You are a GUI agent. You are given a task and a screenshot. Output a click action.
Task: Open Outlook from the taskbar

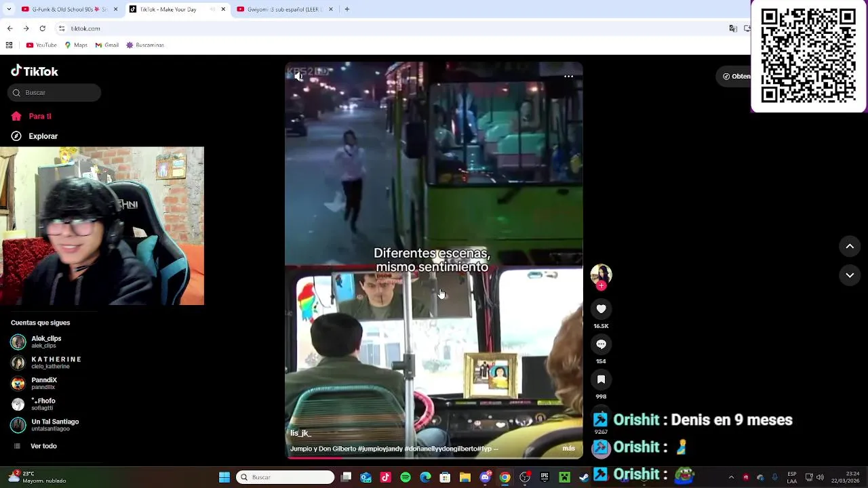(x=366, y=478)
